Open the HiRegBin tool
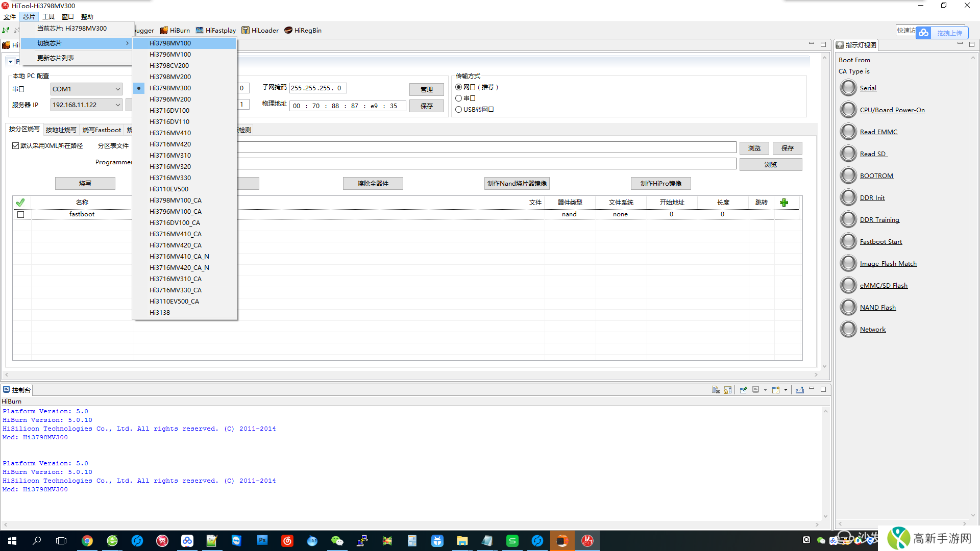Screen dimensions: 980x551 tap(303, 30)
